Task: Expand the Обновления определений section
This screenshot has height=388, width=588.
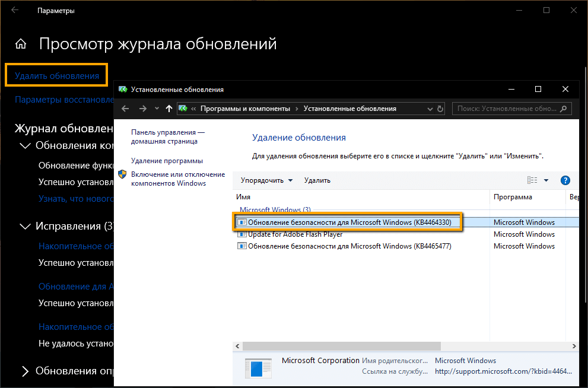Action: [25, 371]
